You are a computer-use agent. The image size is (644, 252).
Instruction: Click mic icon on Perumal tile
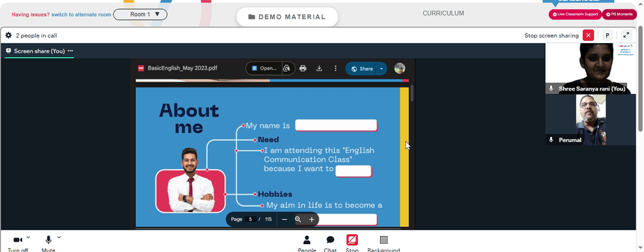point(551,139)
